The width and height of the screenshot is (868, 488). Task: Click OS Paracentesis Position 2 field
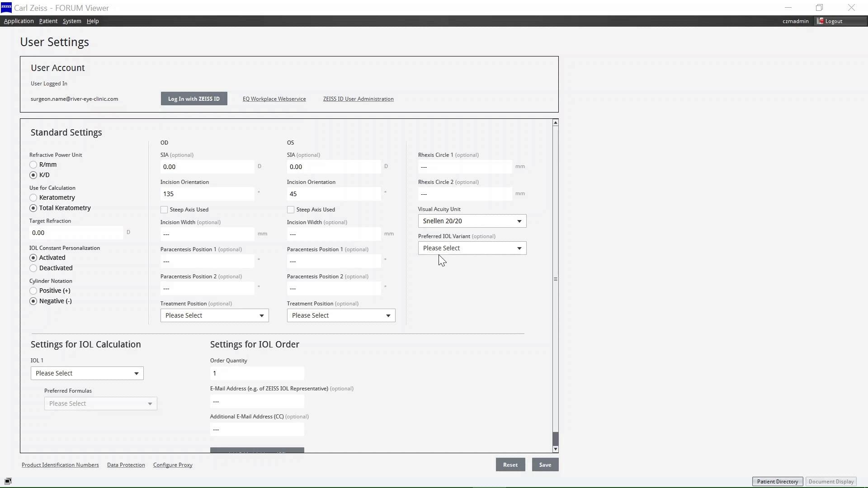[x=334, y=288]
